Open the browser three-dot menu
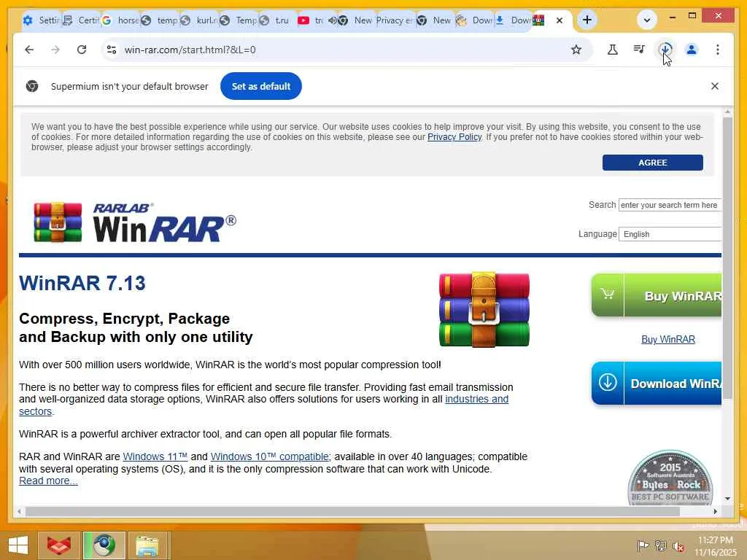 click(x=718, y=50)
